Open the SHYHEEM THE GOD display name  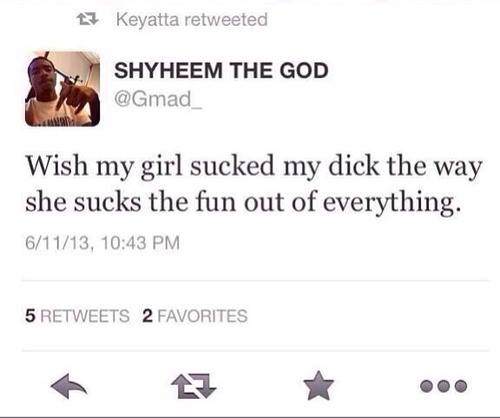tap(221, 70)
